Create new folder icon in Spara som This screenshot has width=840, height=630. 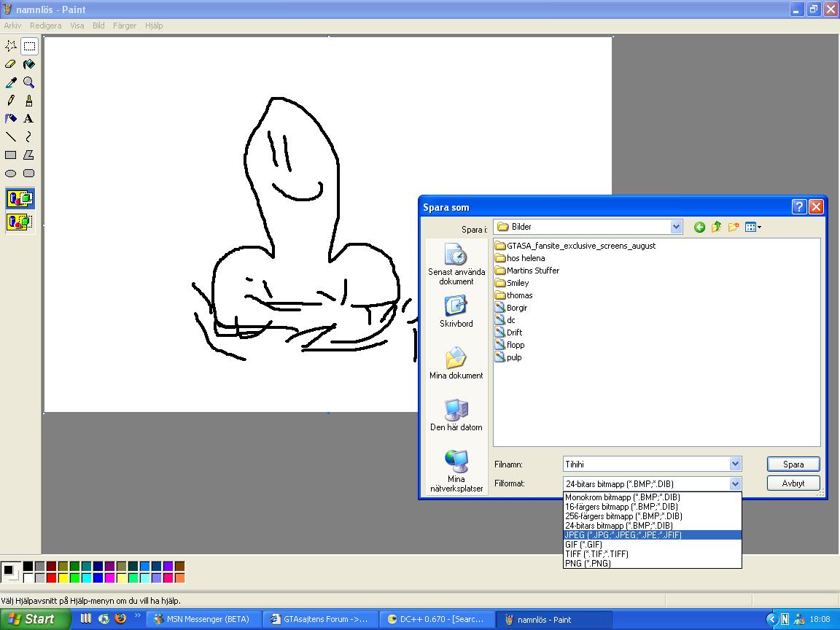click(x=734, y=227)
